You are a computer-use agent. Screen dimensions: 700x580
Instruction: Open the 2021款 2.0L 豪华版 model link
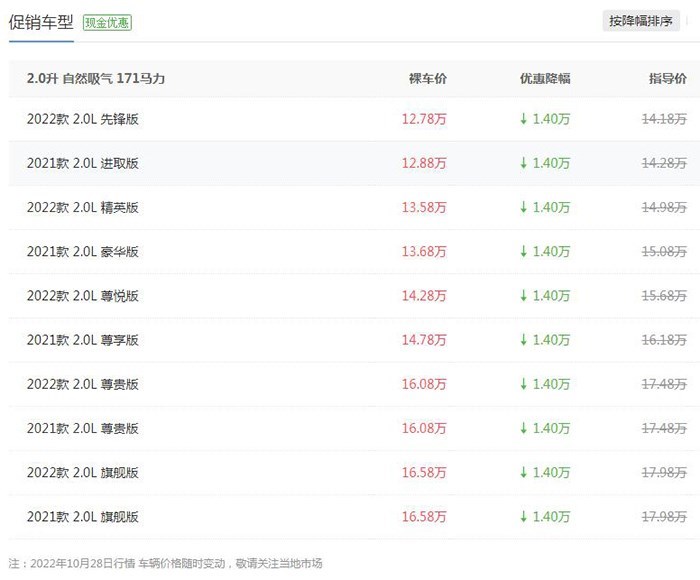[x=83, y=252]
